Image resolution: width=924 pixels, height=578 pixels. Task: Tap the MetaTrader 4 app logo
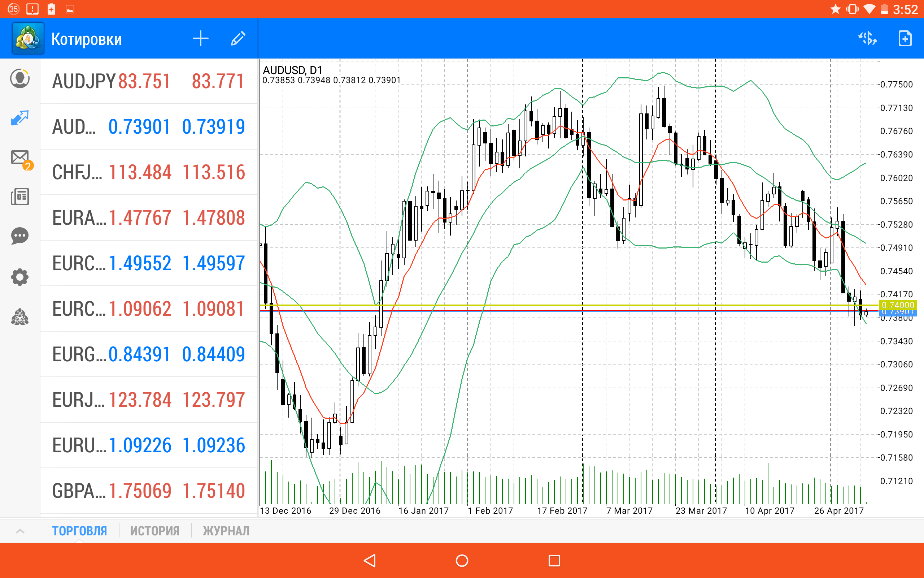[x=28, y=39]
